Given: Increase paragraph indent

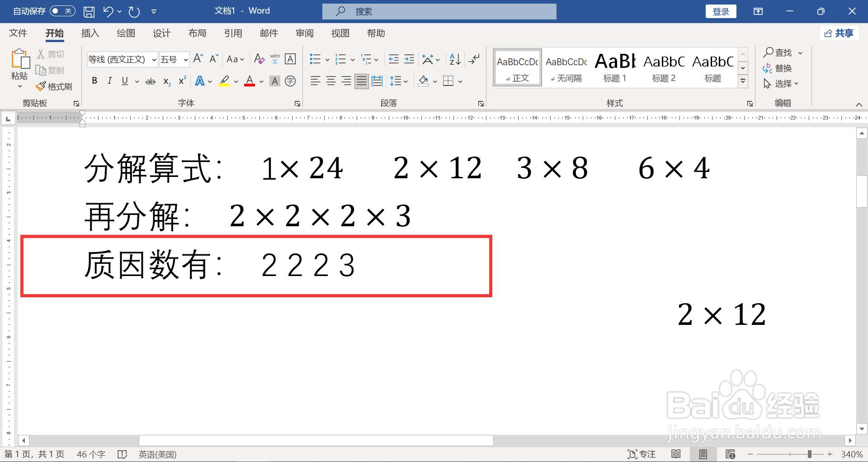Looking at the screenshot, I should coord(409,59).
